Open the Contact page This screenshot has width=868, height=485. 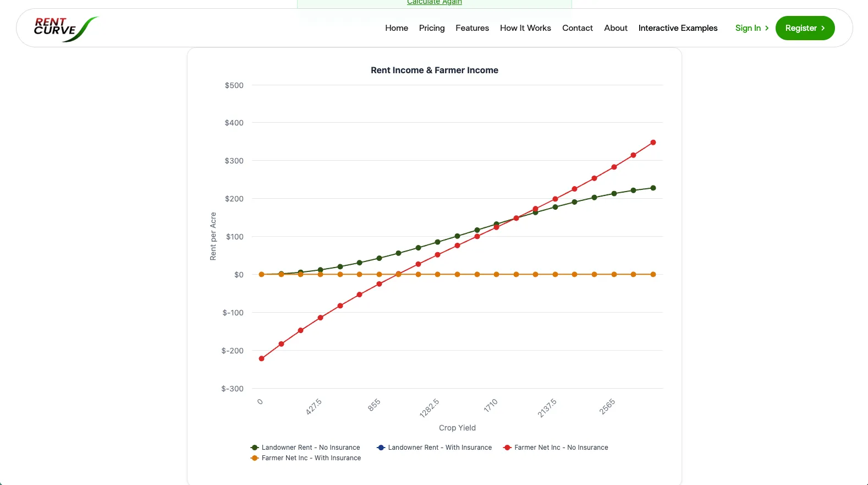pyautogui.click(x=578, y=28)
